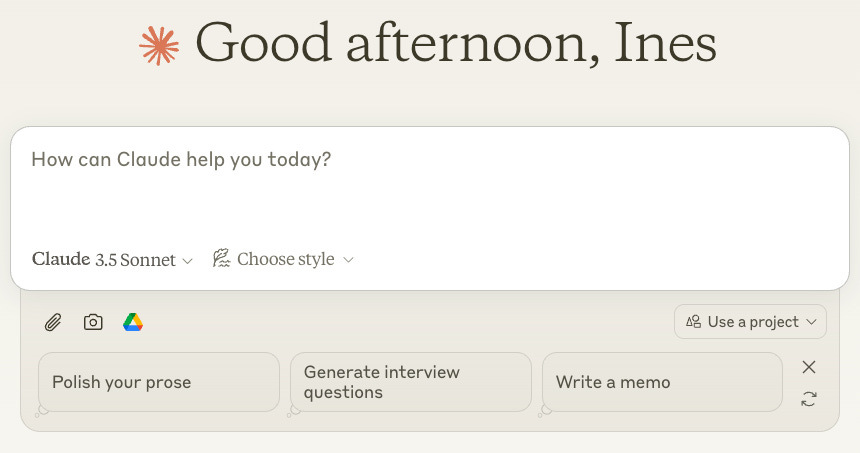This screenshot has height=453, width=860.
Task: Focus the How can Claude help you today field
Action: 430,186
